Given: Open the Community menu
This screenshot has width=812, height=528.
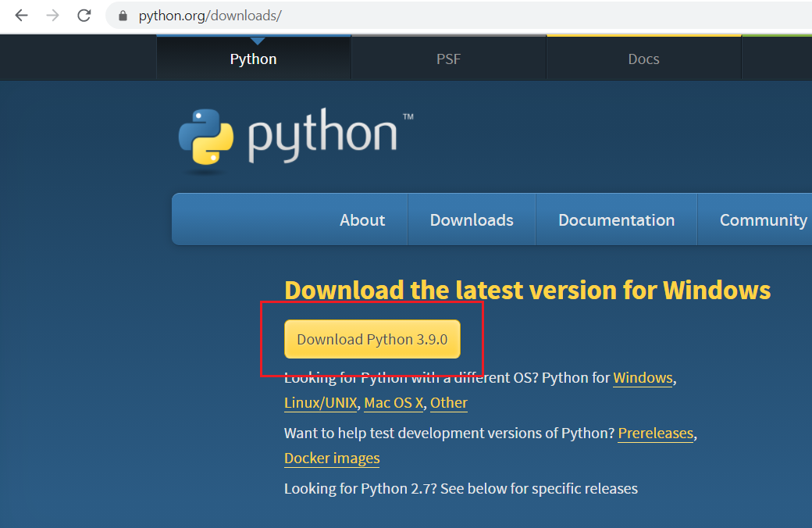Looking at the screenshot, I should [763, 219].
